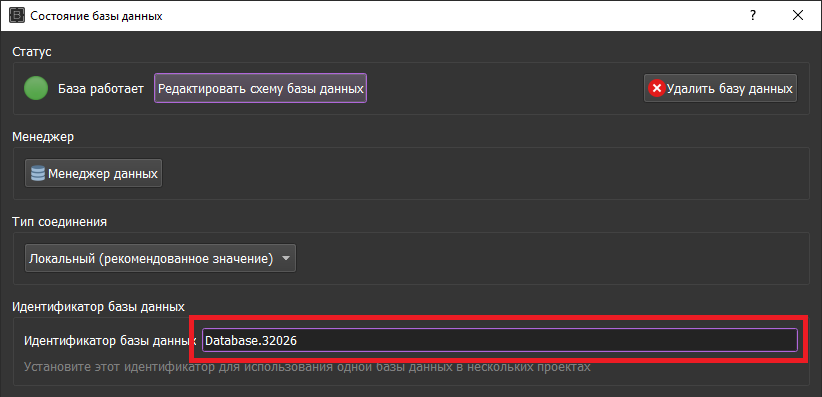This screenshot has height=397, width=822.
Task: Click the Тип соединения section label
Action: (59, 222)
